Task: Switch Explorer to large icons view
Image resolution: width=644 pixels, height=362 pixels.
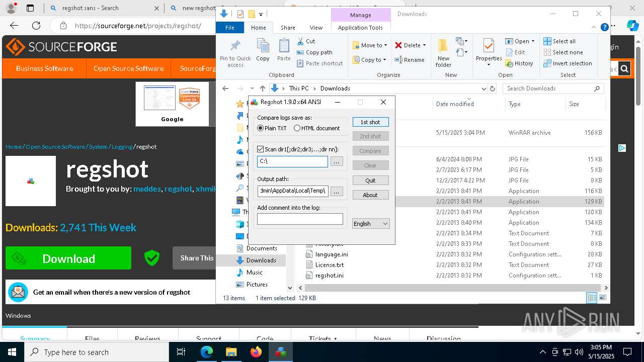Action: point(602,298)
